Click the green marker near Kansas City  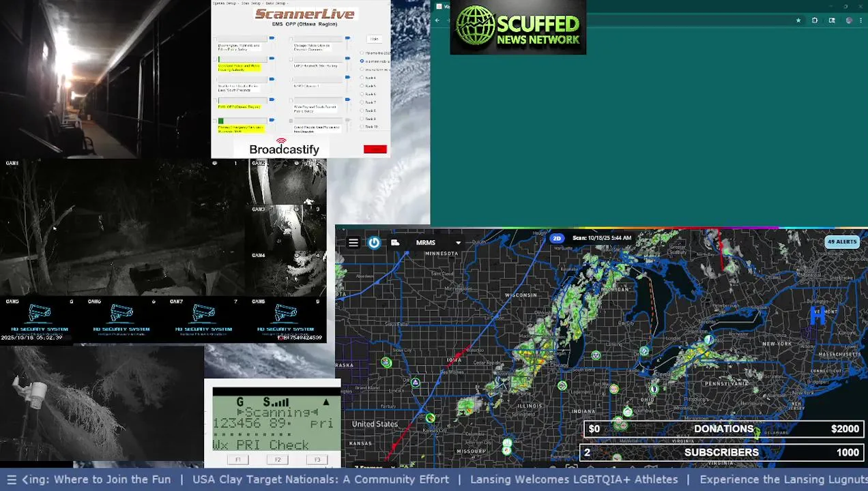pyautogui.click(x=430, y=417)
